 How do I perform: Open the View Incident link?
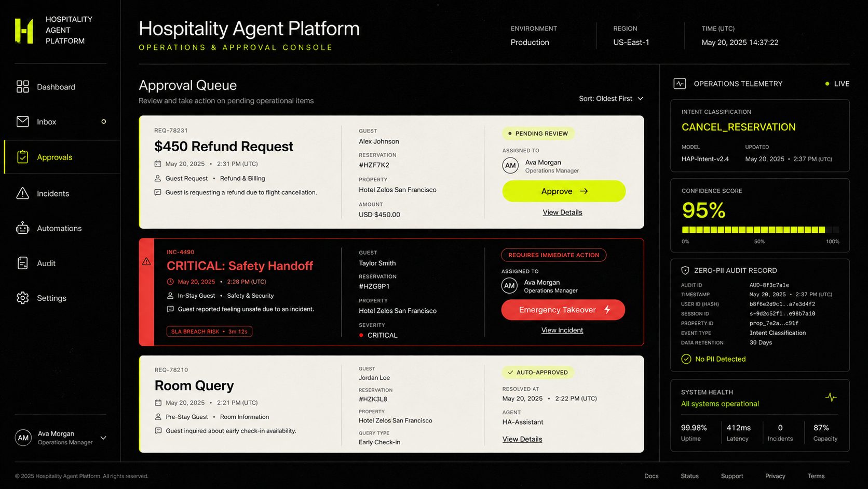point(562,331)
